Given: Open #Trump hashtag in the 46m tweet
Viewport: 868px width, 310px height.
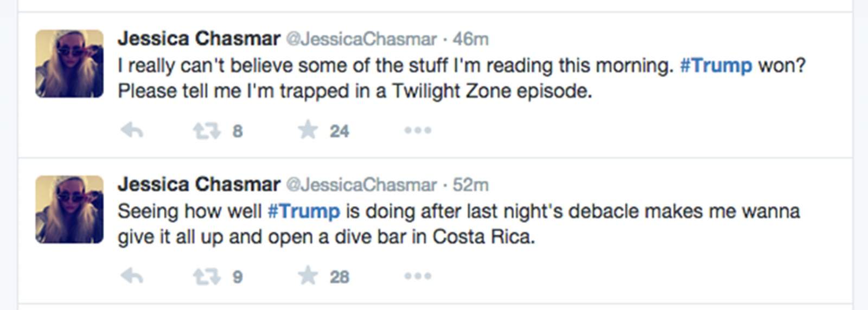Looking at the screenshot, I should [716, 66].
